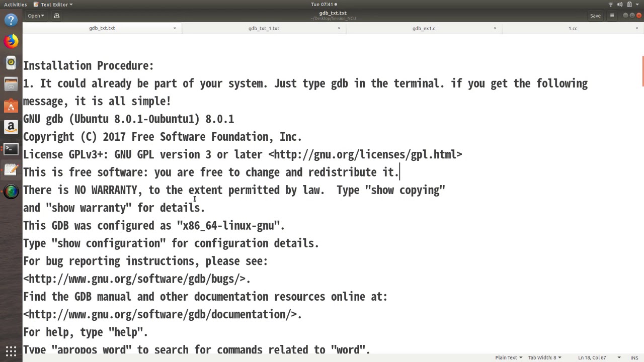644x362 pixels.
Task: Click the vertical scrollbar thumb
Action: click(x=642, y=72)
